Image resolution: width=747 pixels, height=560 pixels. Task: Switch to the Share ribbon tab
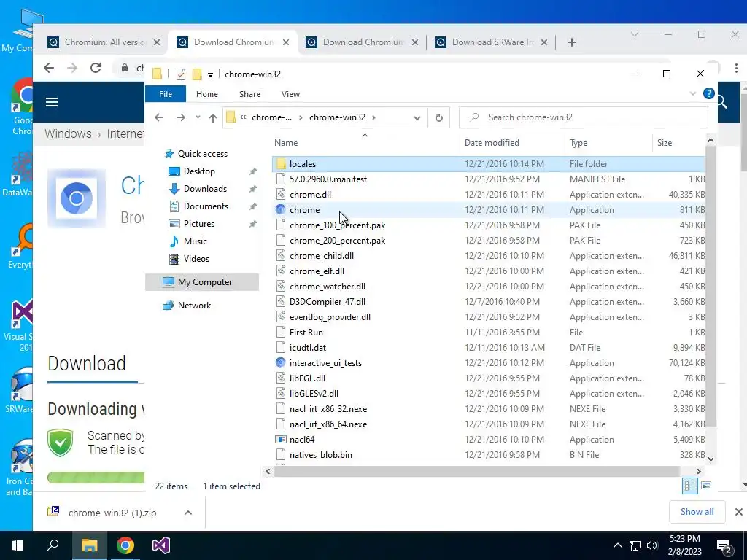249,94
